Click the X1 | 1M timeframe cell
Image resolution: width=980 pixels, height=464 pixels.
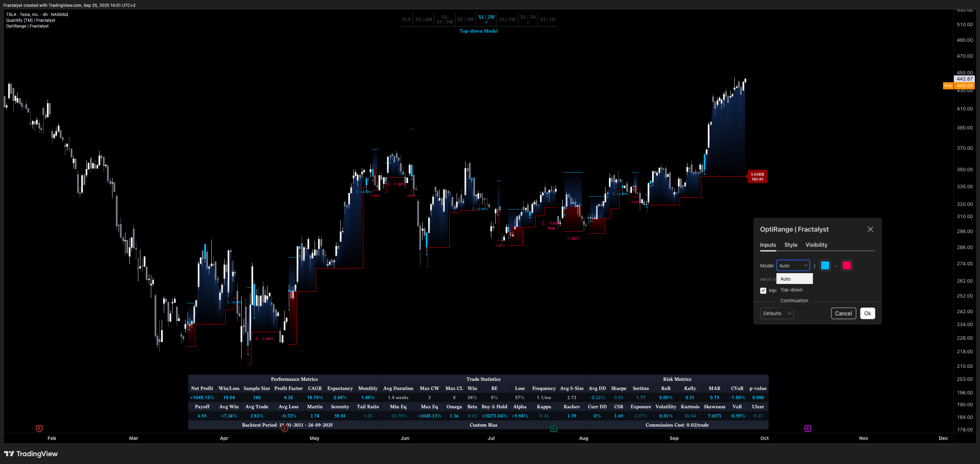coord(465,19)
